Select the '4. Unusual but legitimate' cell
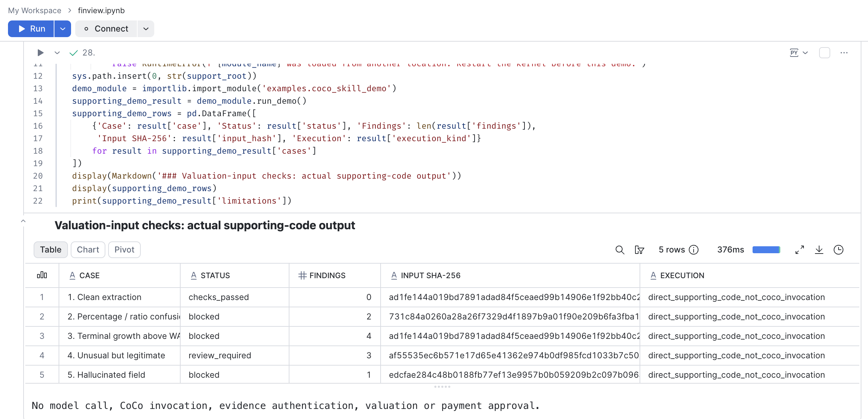This screenshot has height=419, width=868. coord(120,356)
